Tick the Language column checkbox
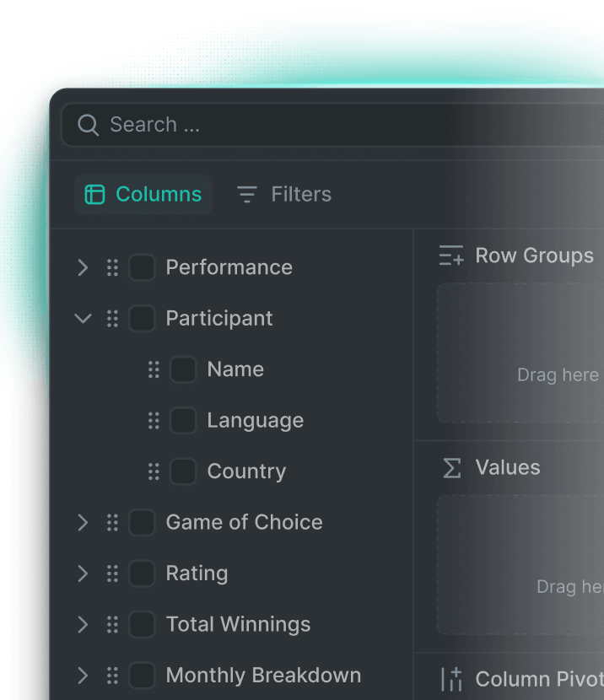The image size is (604, 700). pyautogui.click(x=183, y=421)
